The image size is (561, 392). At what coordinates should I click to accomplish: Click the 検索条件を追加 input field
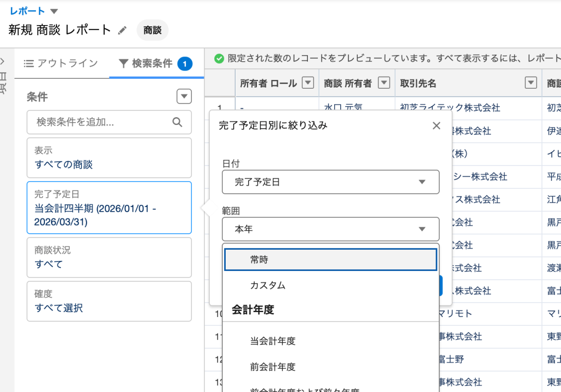tap(101, 122)
